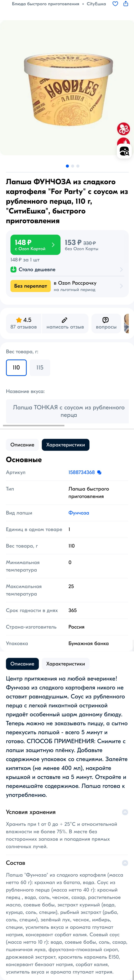The width and height of the screenshot is (134, 980).
Task: Find similar products via image search icon
Action: [x=124, y=151]
